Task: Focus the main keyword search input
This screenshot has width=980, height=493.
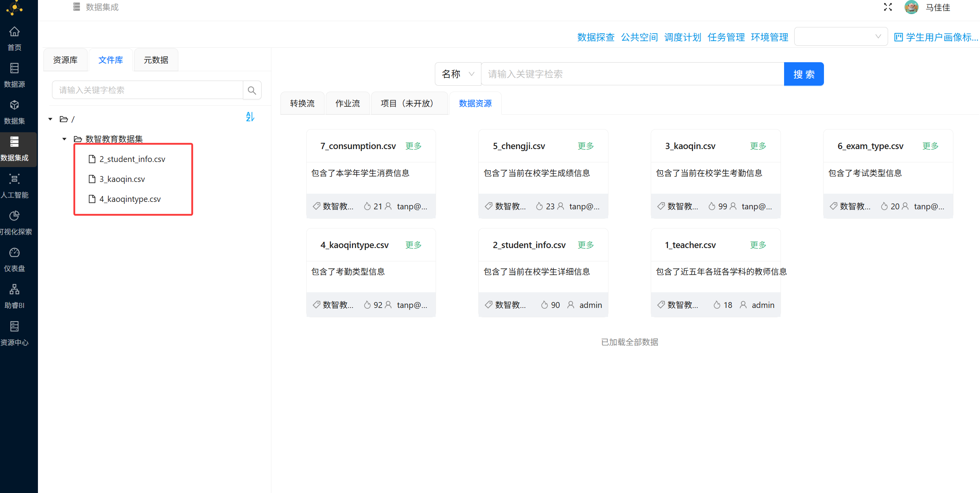Action: tap(632, 74)
